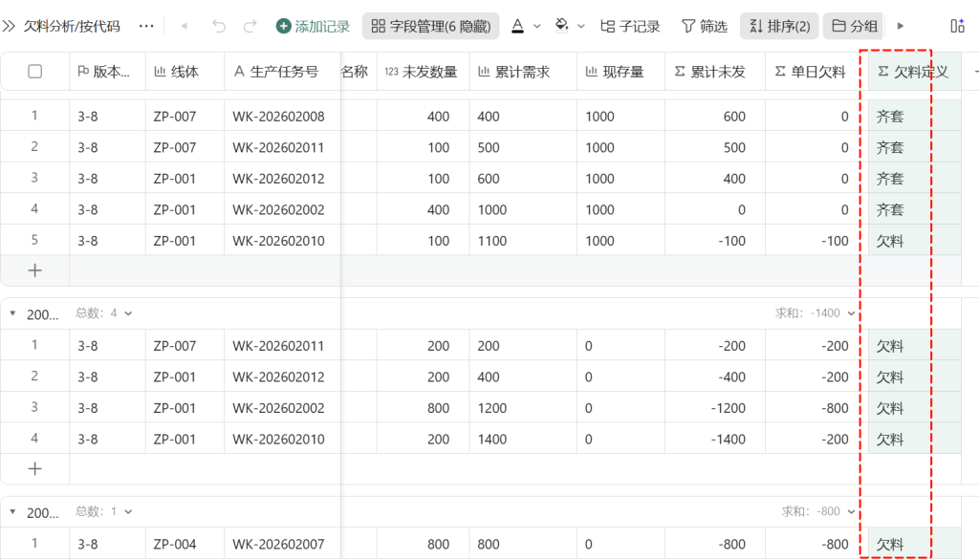Image resolution: width=979 pixels, height=560 pixels.
Task: Open font color dropdown arrow
Action: (x=537, y=26)
